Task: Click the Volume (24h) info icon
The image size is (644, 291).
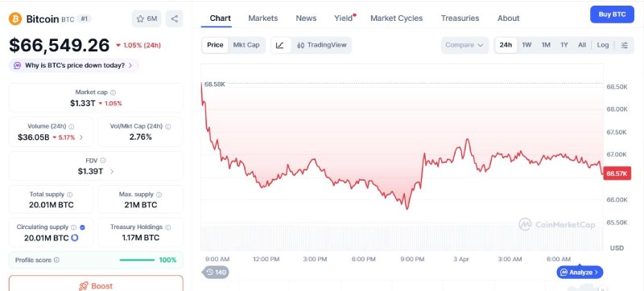Action: 72,127
